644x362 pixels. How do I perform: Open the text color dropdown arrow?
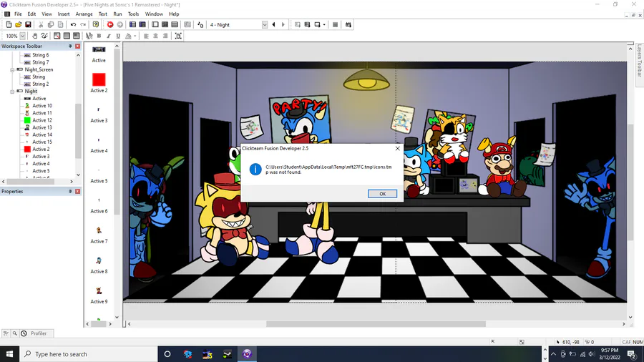pyautogui.click(x=135, y=36)
